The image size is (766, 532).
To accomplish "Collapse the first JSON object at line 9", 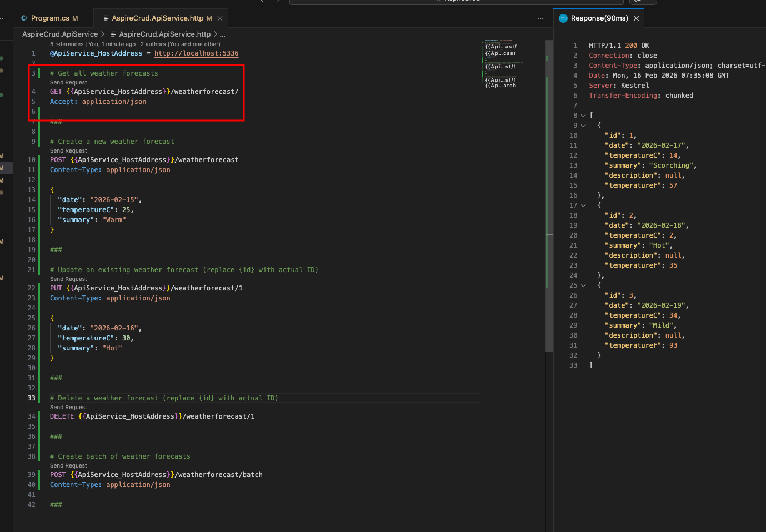I will [x=583, y=126].
